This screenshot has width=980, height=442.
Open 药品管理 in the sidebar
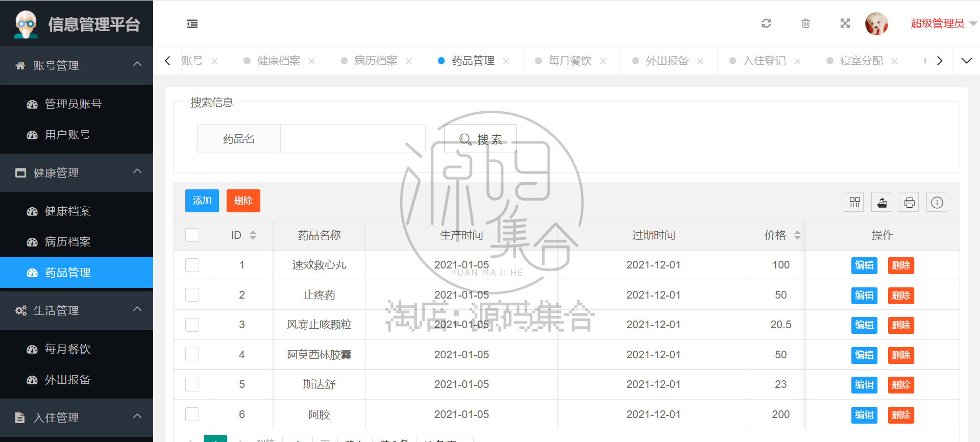(77, 273)
